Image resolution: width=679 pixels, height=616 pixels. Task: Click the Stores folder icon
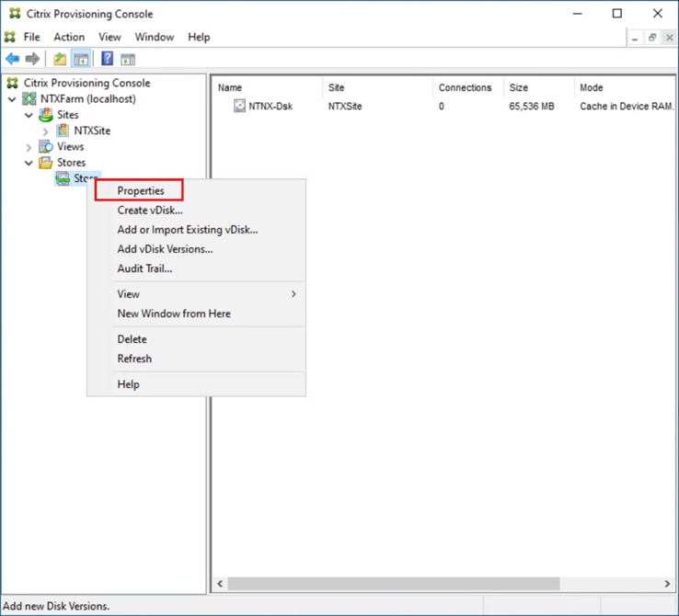click(46, 162)
